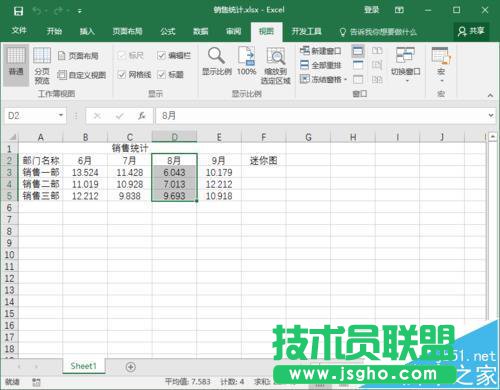Click the select all corner triangle
Screen dimensions: 500x390
click(12, 137)
